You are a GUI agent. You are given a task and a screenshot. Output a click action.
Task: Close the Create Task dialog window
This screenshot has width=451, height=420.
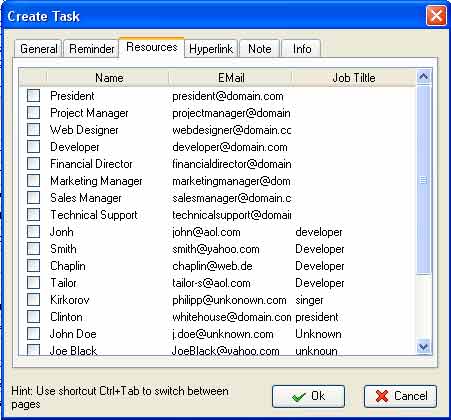[436, 16]
